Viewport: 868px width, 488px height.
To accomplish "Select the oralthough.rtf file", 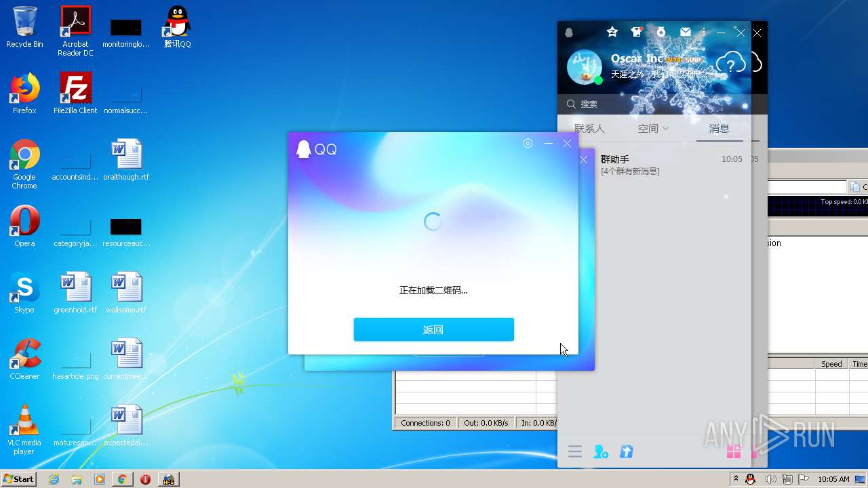I will pos(126,160).
